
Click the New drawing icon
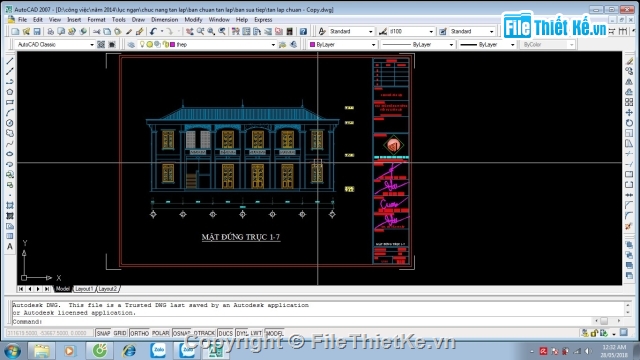[16, 31]
